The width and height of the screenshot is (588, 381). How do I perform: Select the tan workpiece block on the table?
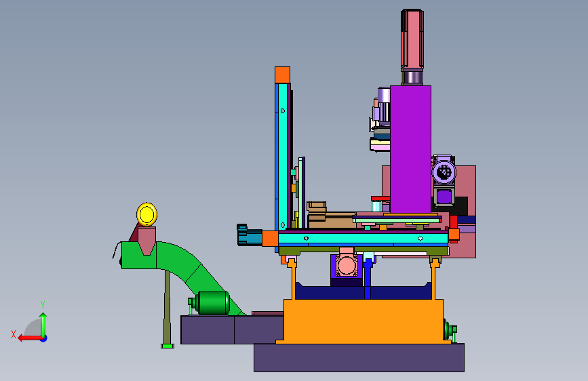(332, 220)
